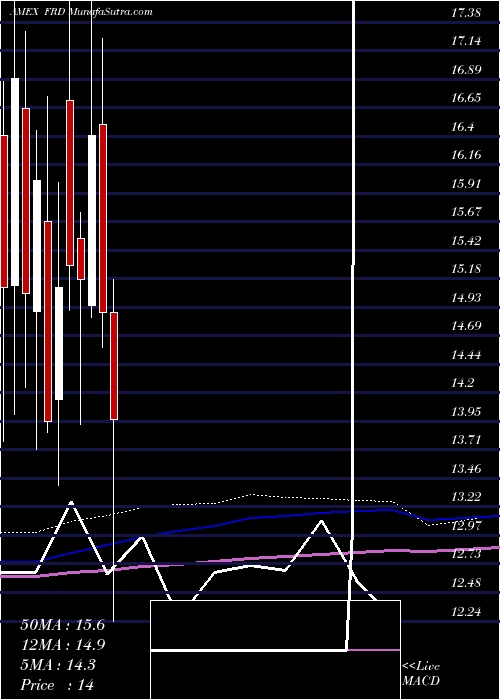
Task: Click the 'Price : 14' readout
Action: tap(57, 685)
